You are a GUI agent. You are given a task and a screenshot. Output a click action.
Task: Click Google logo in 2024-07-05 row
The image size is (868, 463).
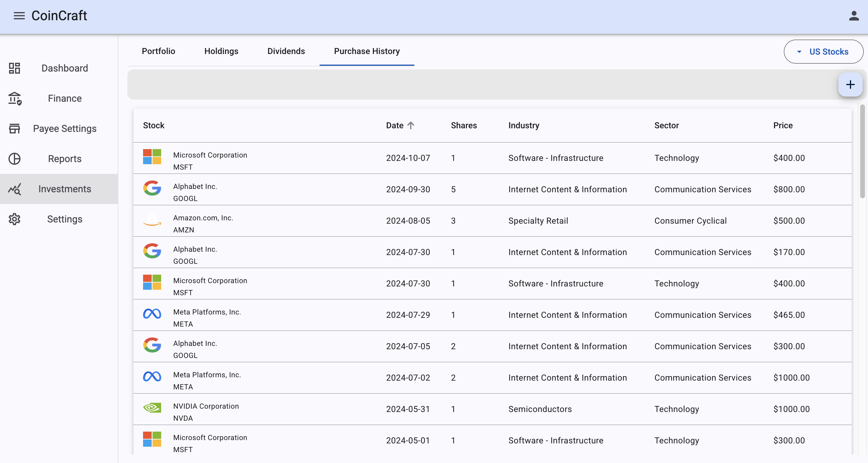[152, 345]
